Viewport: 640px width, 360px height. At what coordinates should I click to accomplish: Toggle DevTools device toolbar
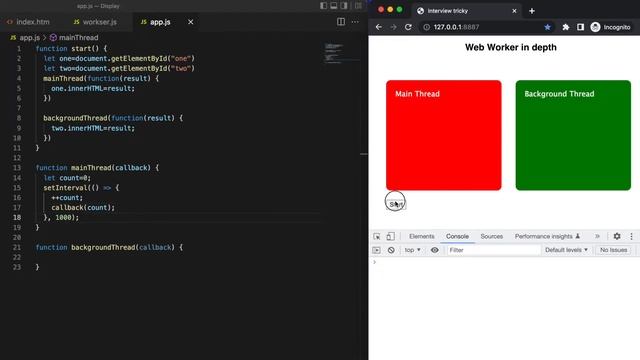391,236
